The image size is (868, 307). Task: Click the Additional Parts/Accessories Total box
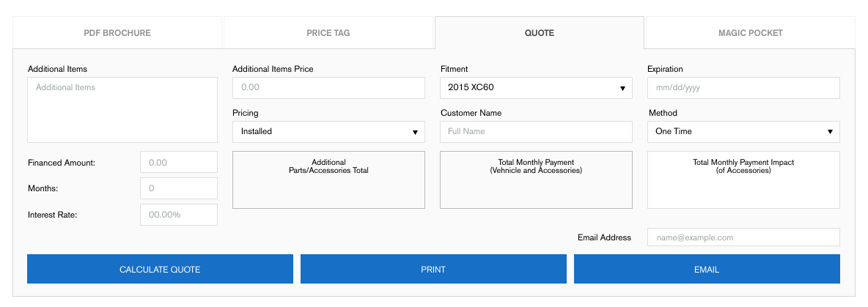(x=328, y=180)
